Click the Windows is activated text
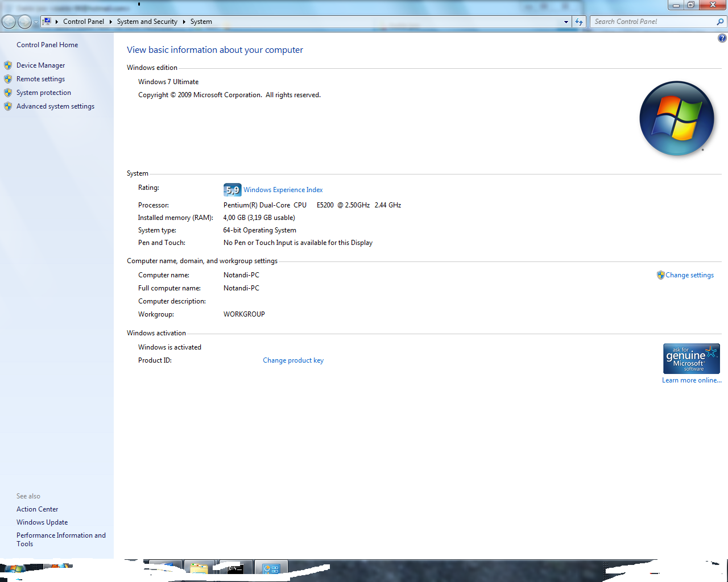The image size is (728, 582). pyautogui.click(x=169, y=347)
